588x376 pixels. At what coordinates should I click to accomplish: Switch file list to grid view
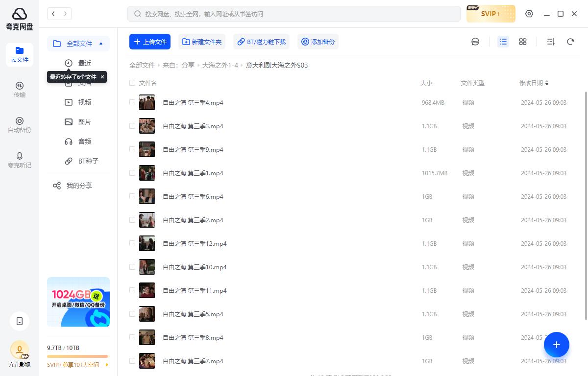coord(522,42)
